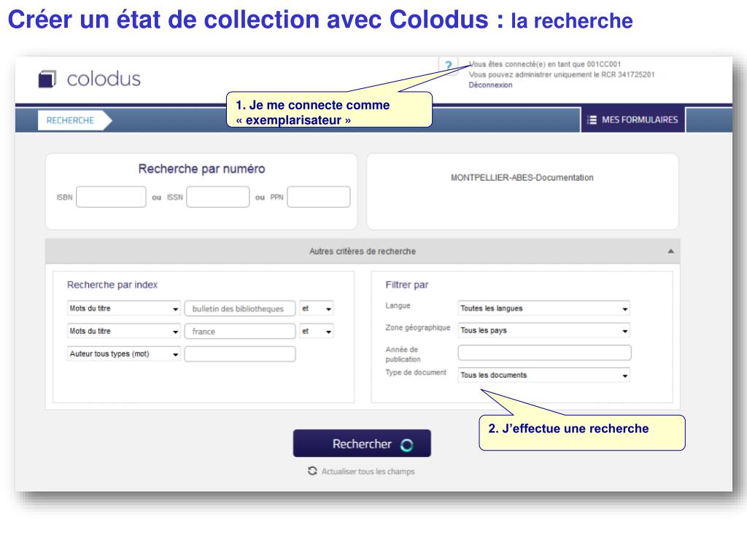Click the Type de document label

click(x=416, y=373)
